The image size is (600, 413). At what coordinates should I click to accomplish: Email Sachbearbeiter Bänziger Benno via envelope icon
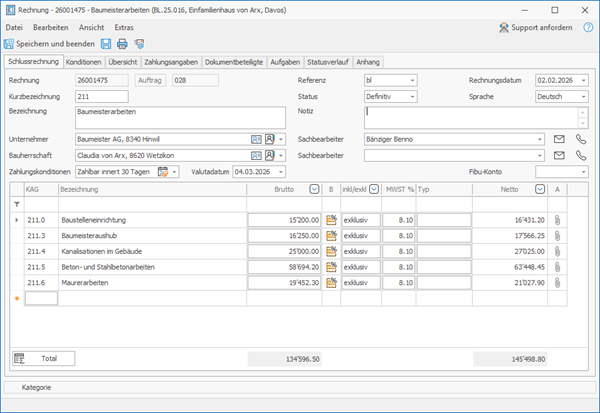pos(559,139)
